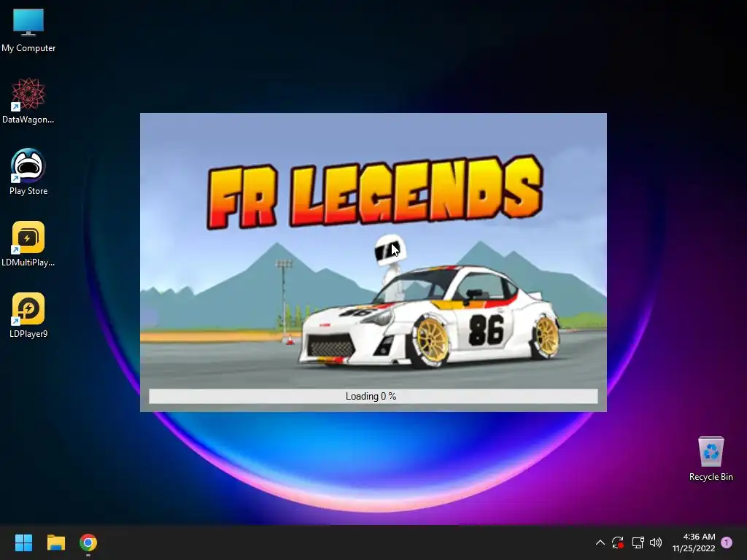This screenshot has width=747, height=560.
Task: Select the Recycle Bin icon
Action: tap(711, 459)
